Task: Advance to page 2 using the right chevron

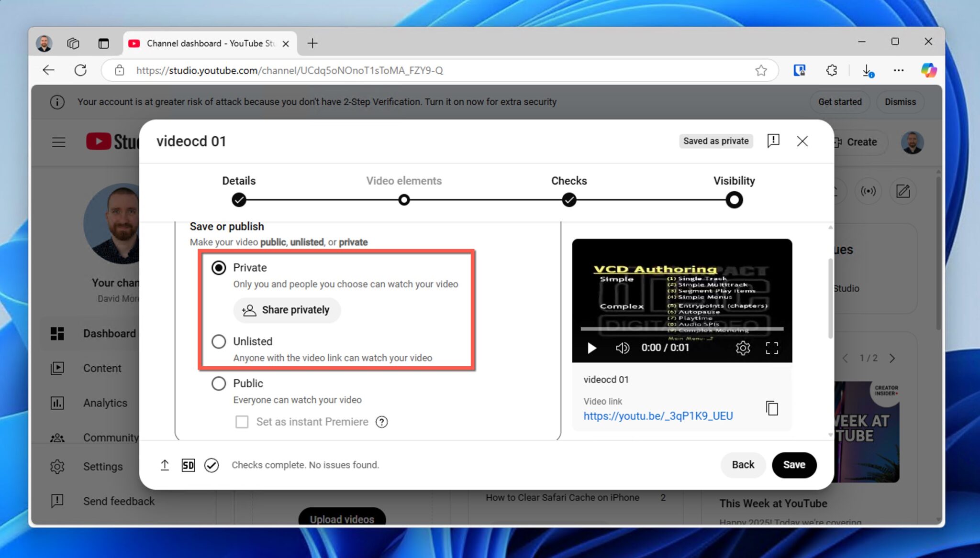Action: click(x=893, y=358)
